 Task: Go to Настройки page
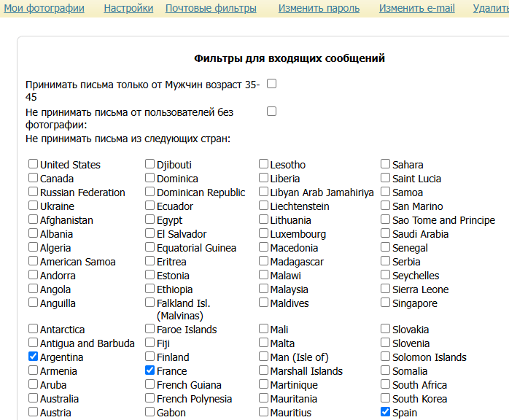(128, 9)
